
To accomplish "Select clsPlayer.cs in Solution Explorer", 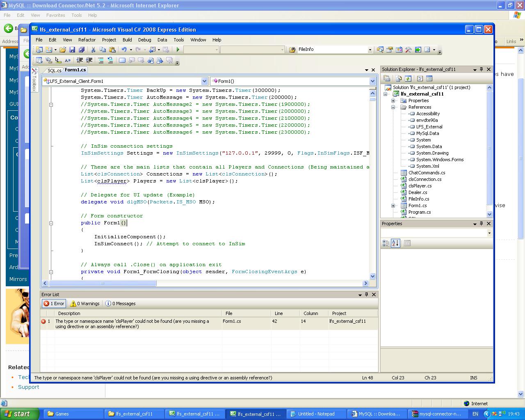I will [x=420, y=186].
